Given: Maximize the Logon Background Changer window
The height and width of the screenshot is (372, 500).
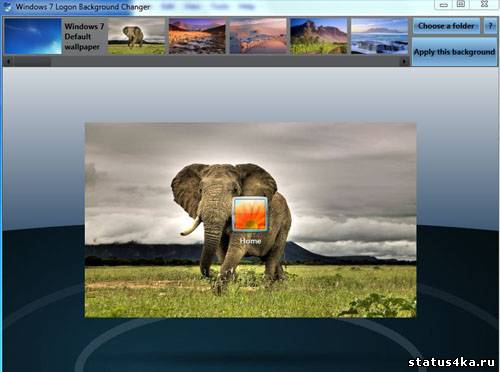Looking at the screenshot, I should point(461,5).
